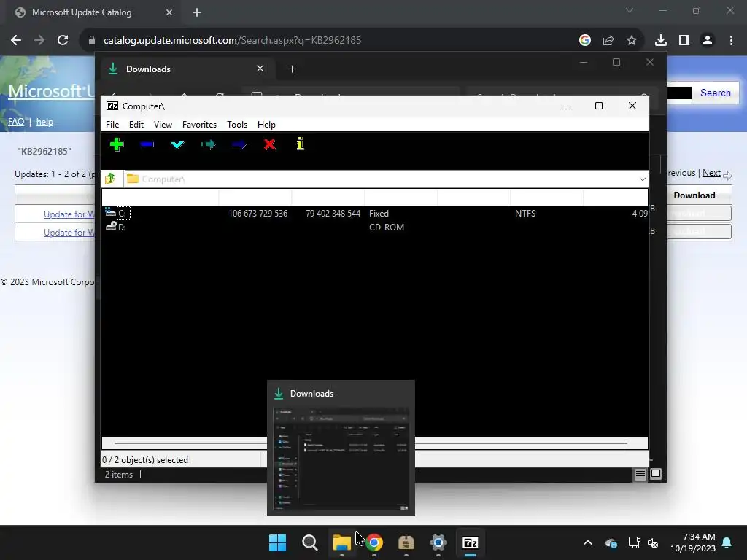Close the Microsoft Update Catalog tab

pyautogui.click(x=169, y=12)
